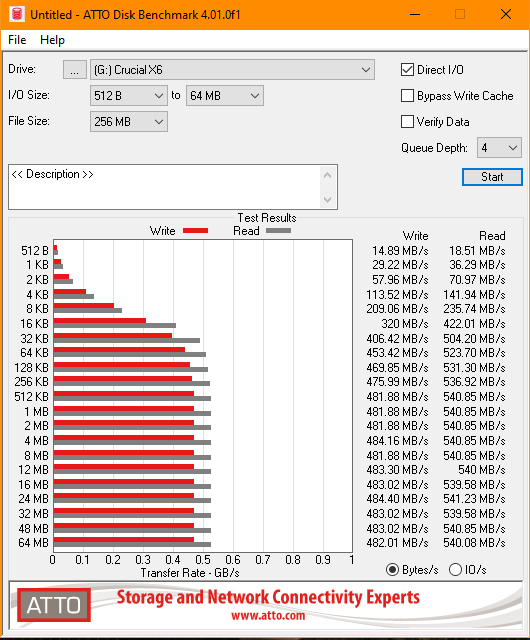The height and width of the screenshot is (640, 530).
Task: Click the Description scroll up arrow
Action: coord(327,175)
